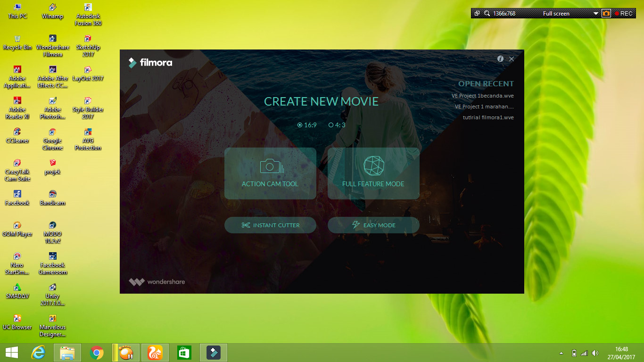Select the Winamp desktop shortcut
The image size is (644, 362).
click(52, 11)
